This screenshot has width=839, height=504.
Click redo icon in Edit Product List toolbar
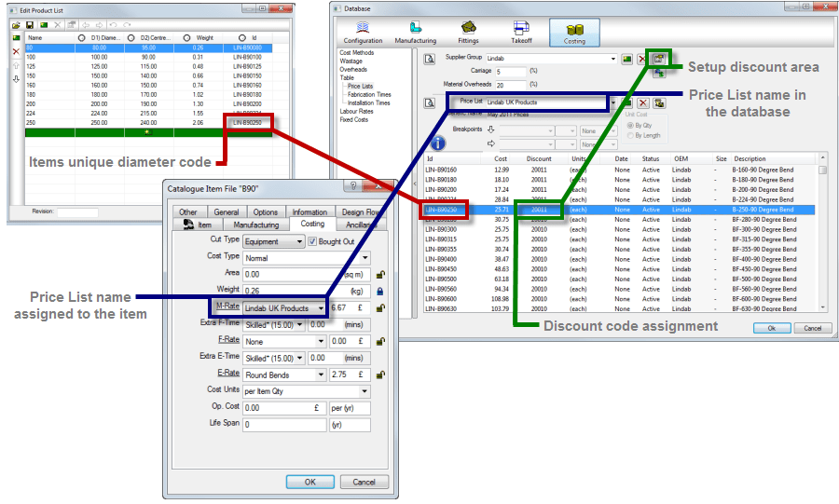pos(127,25)
